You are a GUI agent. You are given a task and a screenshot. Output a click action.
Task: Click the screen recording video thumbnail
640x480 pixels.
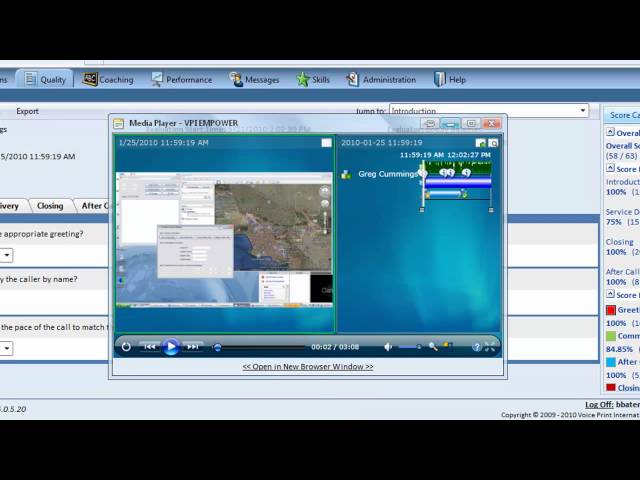(x=224, y=240)
